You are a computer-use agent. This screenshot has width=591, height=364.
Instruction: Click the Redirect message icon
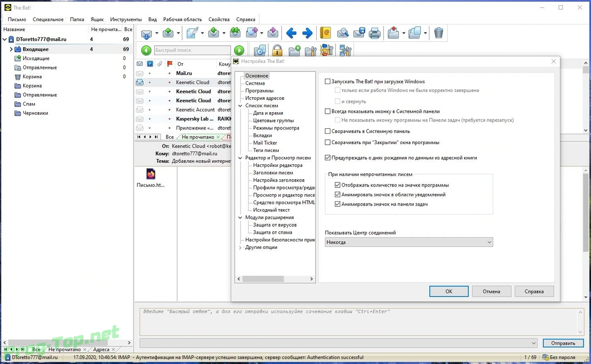273,33
